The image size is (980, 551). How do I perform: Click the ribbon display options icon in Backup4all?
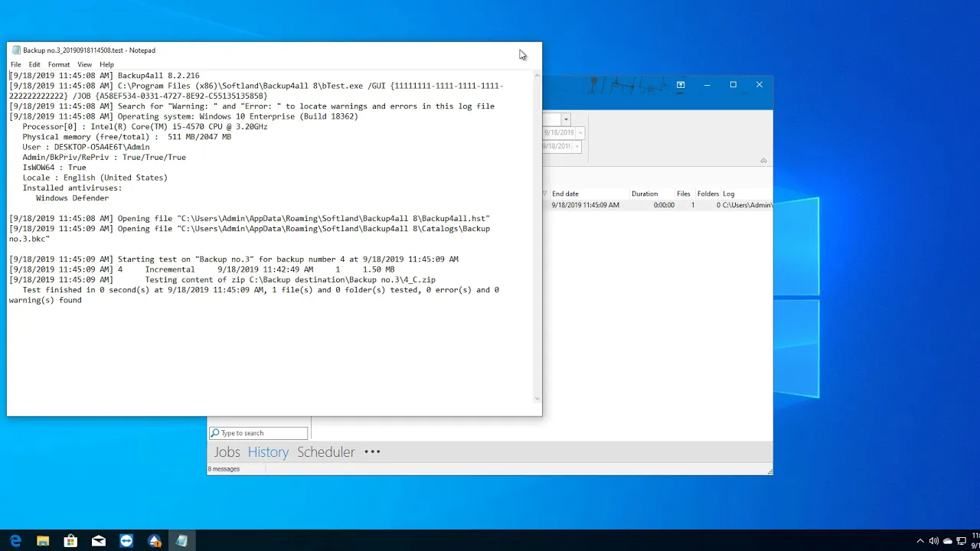[680, 85]
